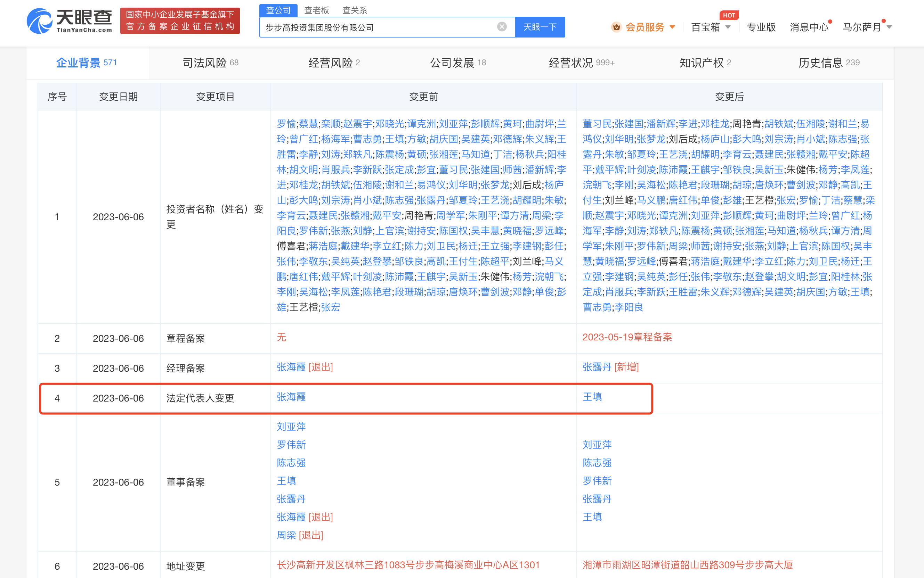
Task: Click the 投资者名称（姓名）变更 cell
Action: click(x=215, y=217)
